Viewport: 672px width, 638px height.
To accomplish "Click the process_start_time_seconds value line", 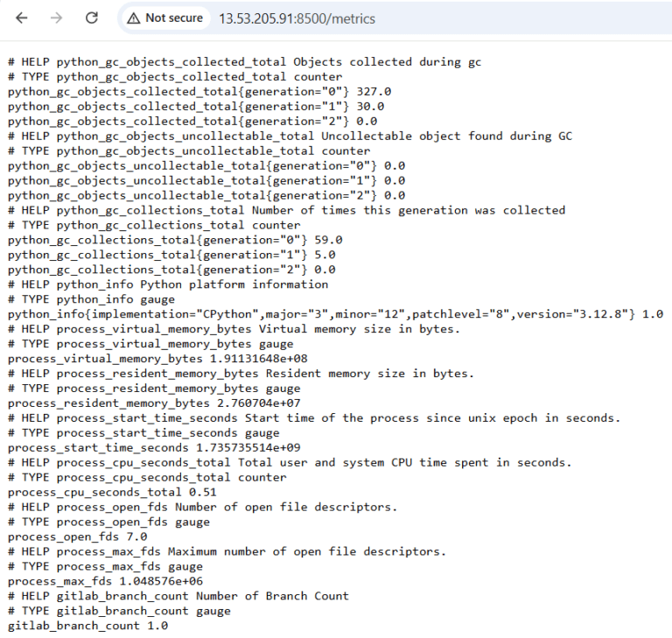I will 154,447.
